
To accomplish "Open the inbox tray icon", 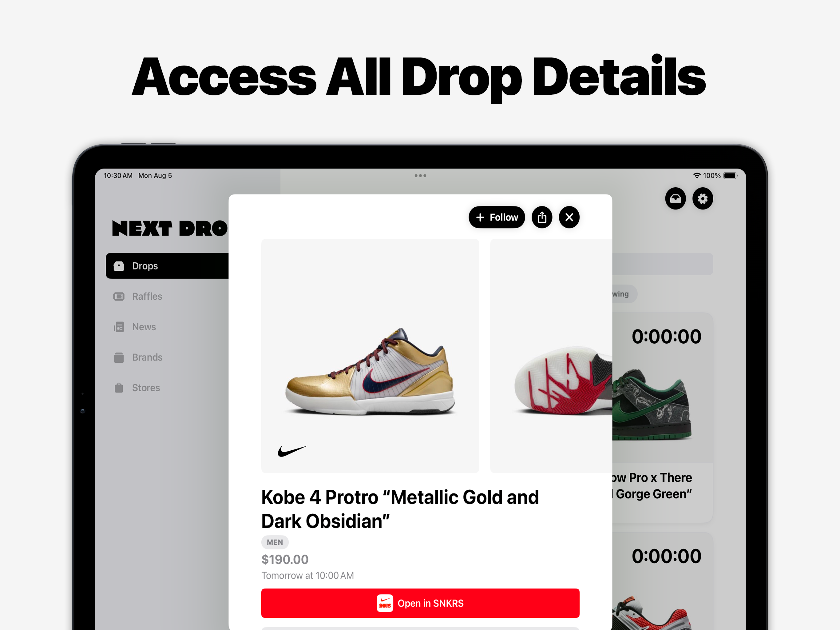I will point(675,198).
